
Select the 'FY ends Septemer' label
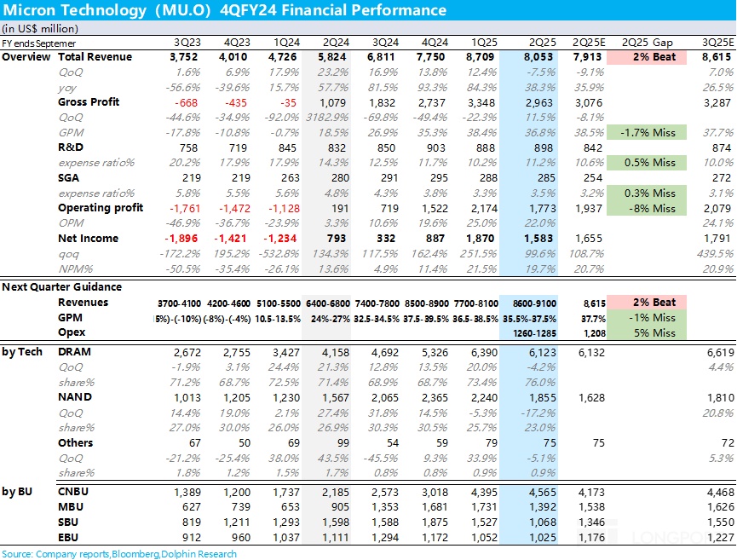39,43
